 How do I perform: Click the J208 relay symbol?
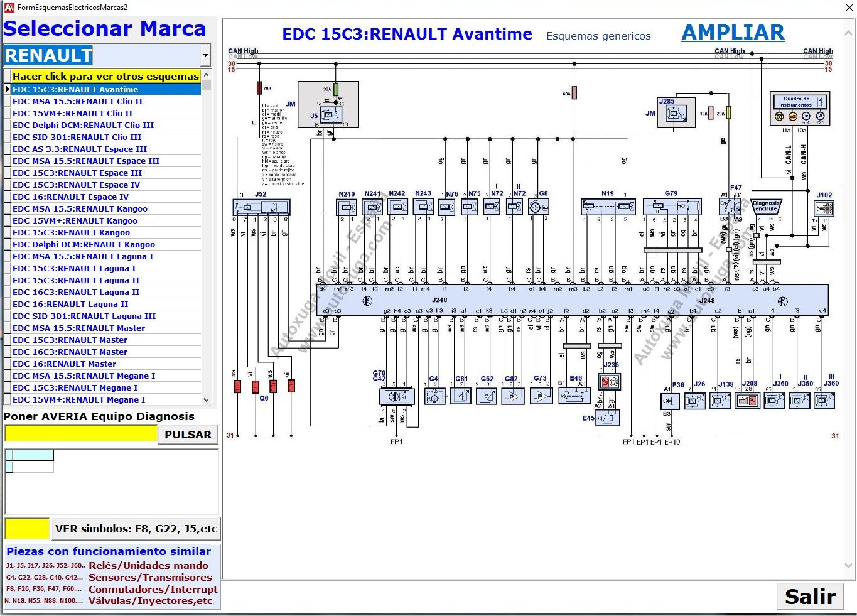coord(747,401)
